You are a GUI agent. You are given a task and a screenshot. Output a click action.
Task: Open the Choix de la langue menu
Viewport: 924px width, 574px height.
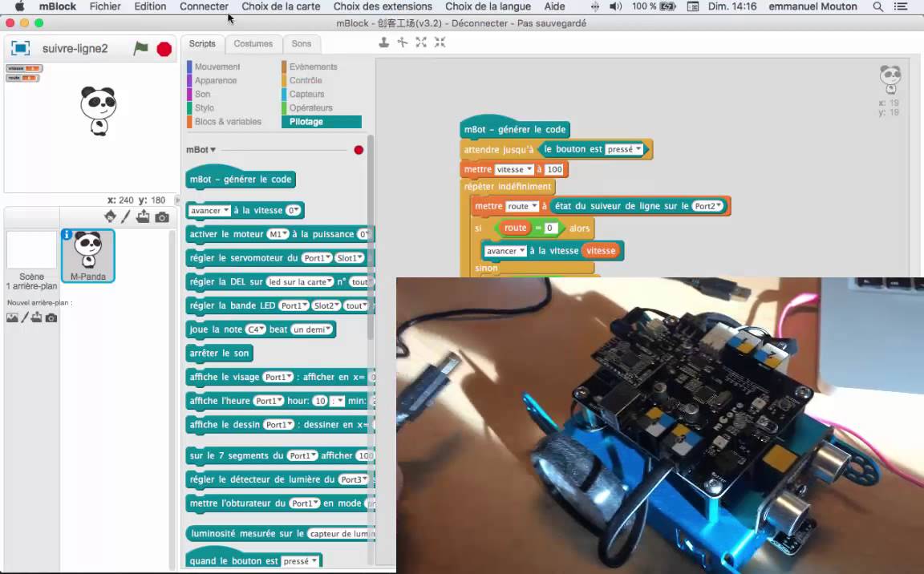coord(488,6)
